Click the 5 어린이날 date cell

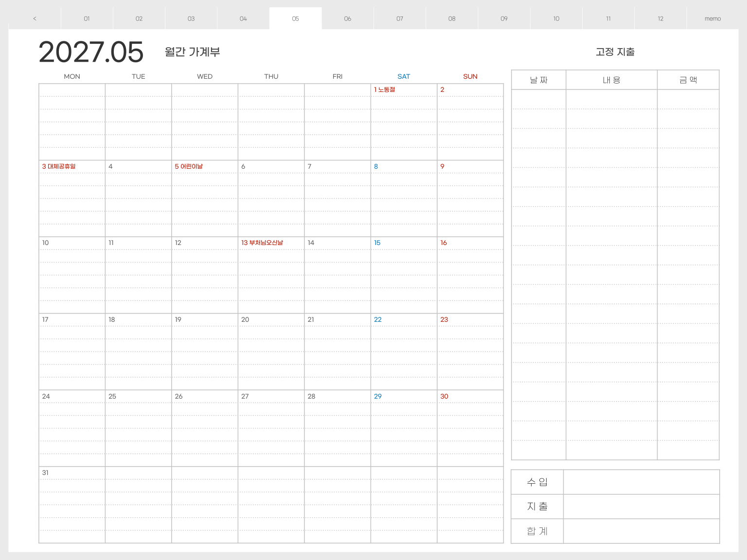205,198
